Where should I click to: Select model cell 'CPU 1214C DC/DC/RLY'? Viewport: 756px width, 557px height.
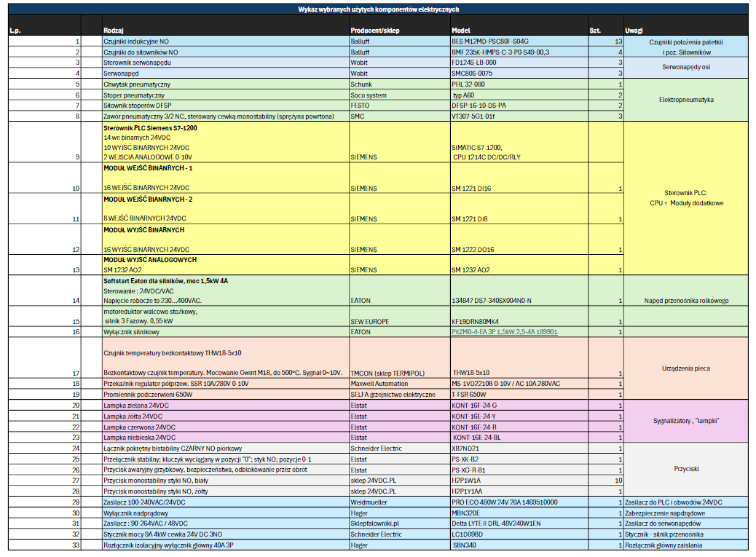(487, 157)
